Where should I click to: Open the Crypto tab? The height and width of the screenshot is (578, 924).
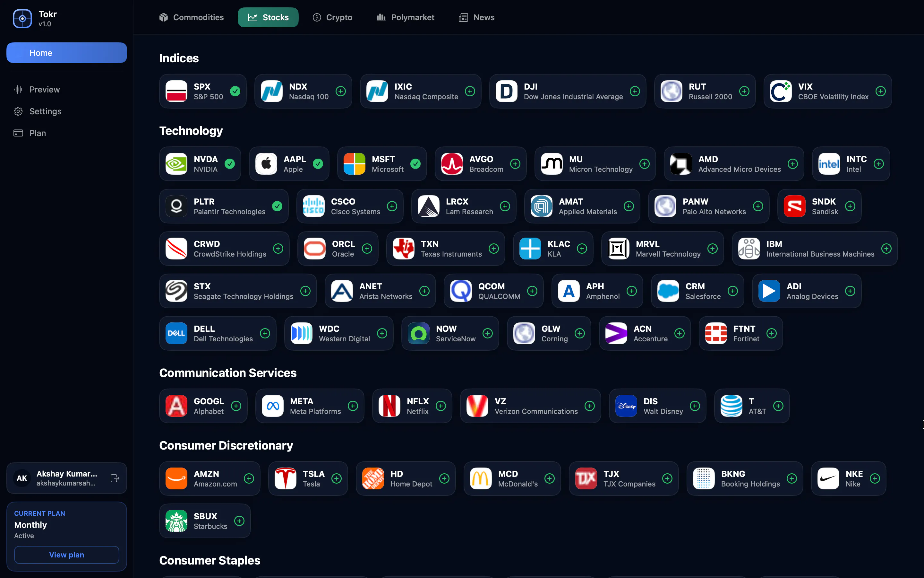(333, 18)
